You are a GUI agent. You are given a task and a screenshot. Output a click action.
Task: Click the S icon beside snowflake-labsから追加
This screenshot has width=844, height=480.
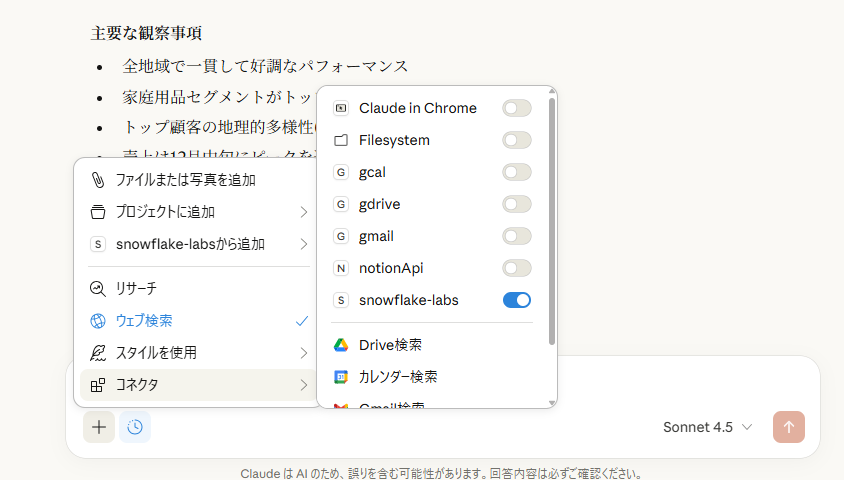click(x=97, y=244)
